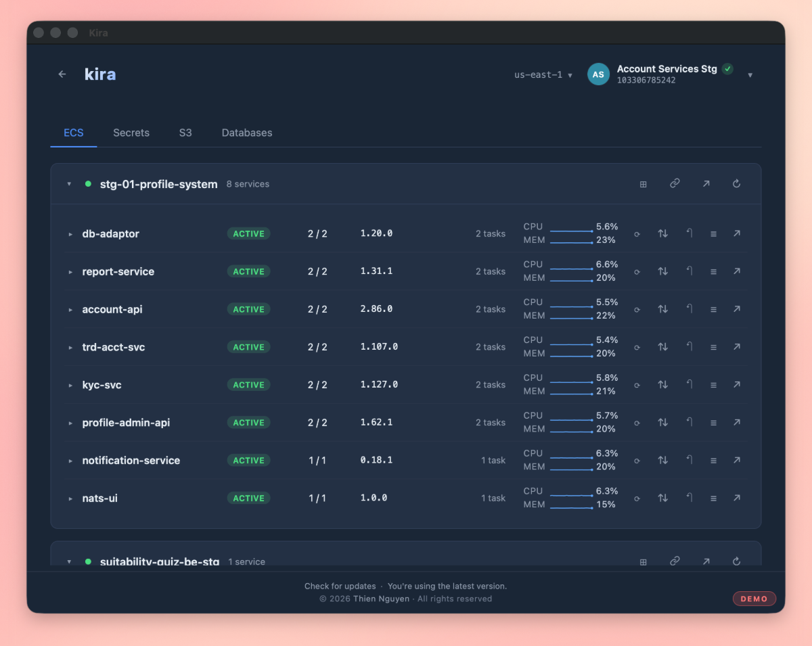The height and width of the screenshot is (646, 812).
Task: Open account-api with the arrow icon
Action: 737,309
